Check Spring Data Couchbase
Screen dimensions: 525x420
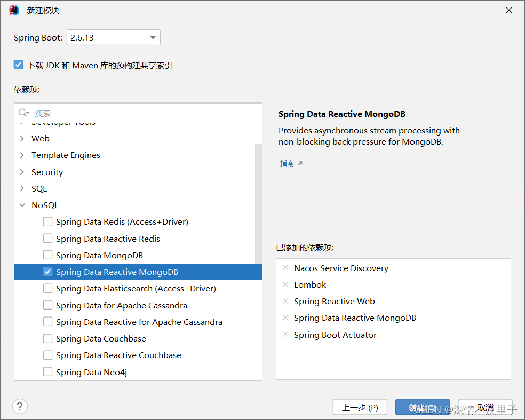coord(47,338)
